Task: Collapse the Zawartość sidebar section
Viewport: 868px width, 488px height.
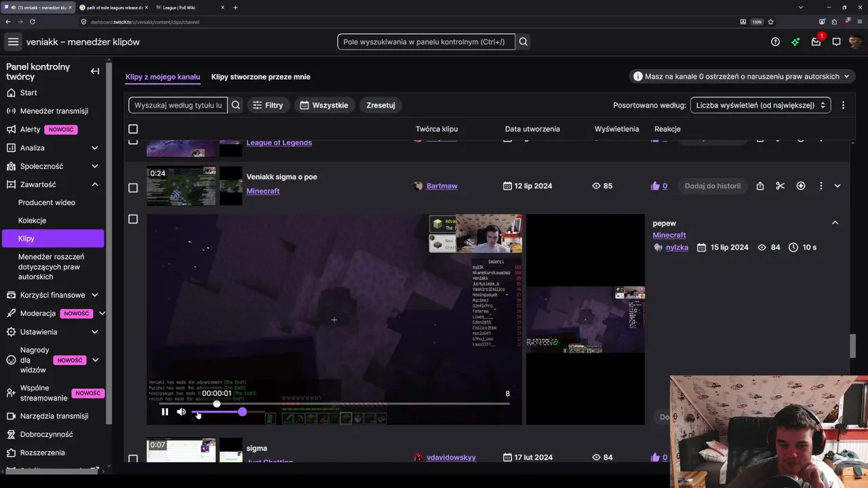Action: click(95, 184)
